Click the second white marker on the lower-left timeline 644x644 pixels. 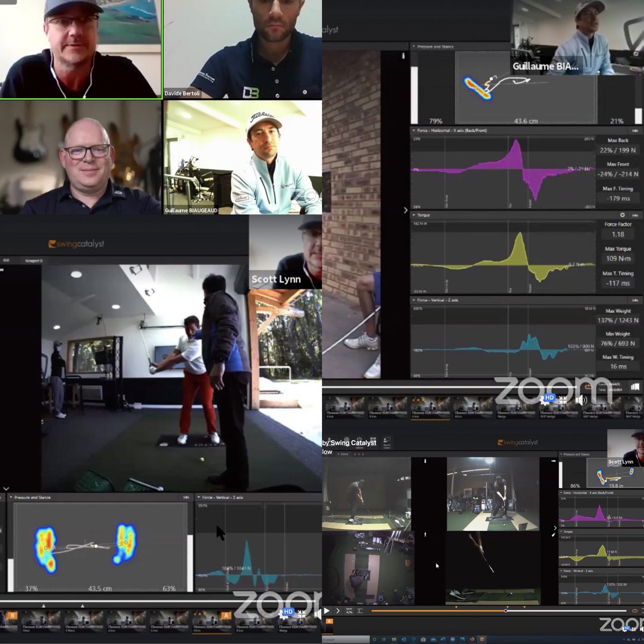tap(82, 605)
